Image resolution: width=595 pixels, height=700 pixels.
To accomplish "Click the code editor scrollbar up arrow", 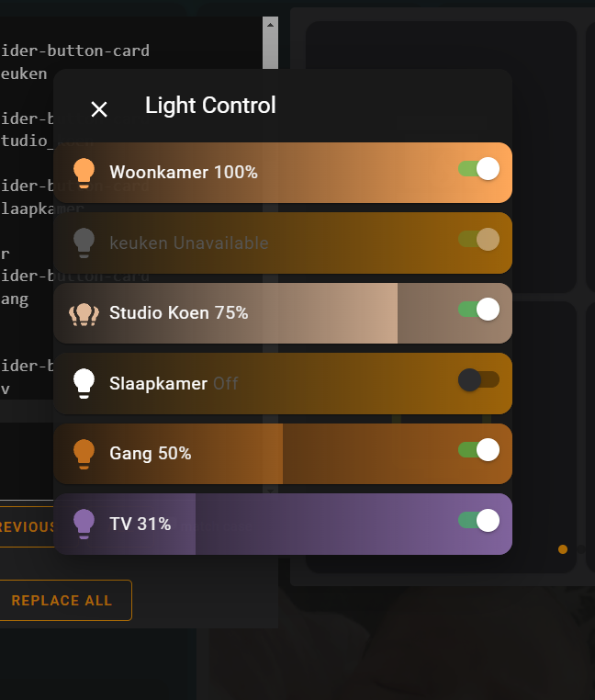I will [270, 25].
